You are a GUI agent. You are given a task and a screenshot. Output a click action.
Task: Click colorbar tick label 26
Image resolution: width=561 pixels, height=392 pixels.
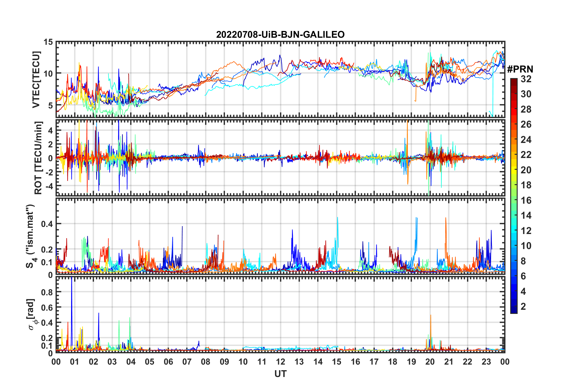click(526, 124)
